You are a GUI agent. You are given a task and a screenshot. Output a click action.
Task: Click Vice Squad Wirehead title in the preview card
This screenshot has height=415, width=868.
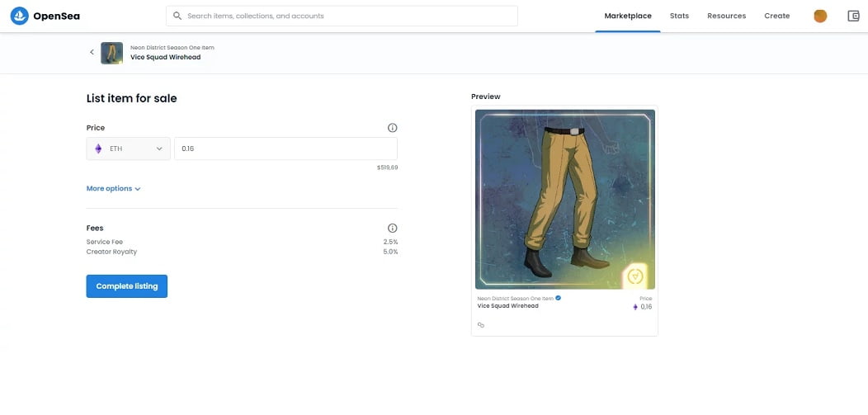pyautogui.click(x=507, y=305)
